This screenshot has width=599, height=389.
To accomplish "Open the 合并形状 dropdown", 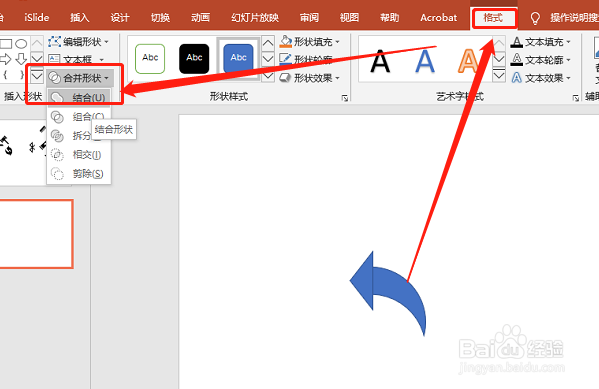I will (80, 78).
